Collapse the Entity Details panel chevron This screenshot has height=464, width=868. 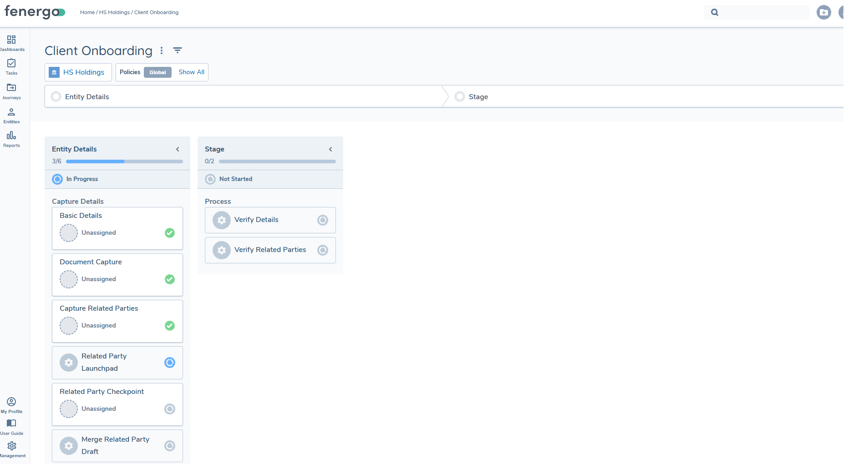[x=178, y=149]
